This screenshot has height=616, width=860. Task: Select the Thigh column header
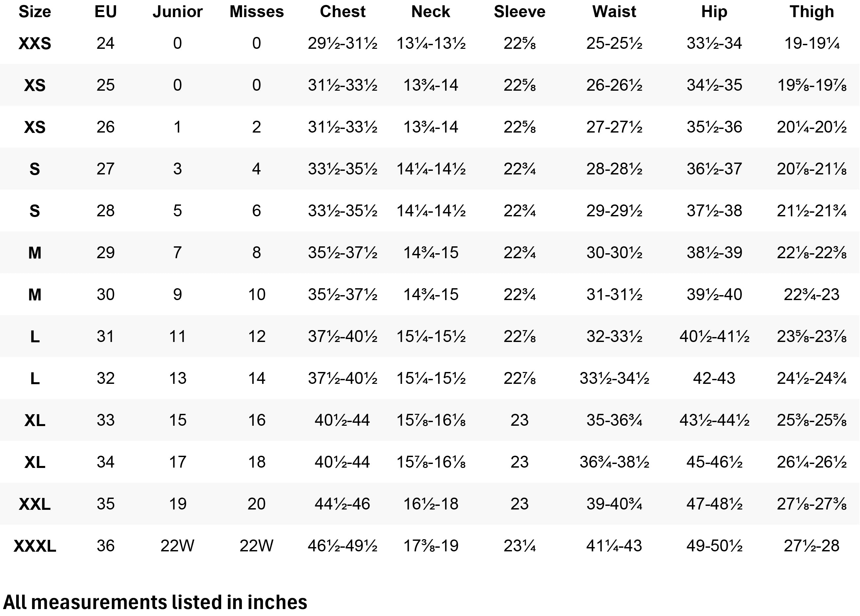[x=812, y=12]
